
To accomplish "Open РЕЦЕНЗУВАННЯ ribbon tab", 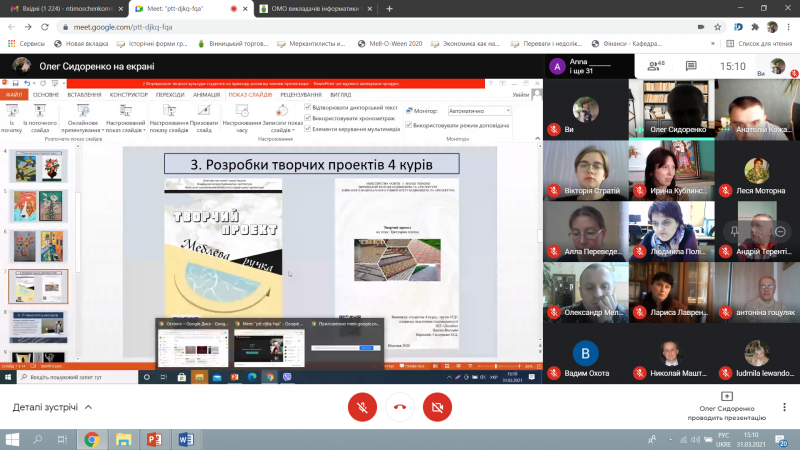I will click(x=301, y=95).
